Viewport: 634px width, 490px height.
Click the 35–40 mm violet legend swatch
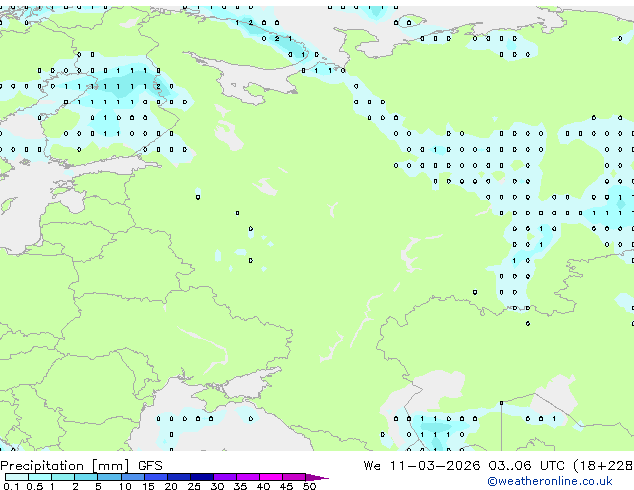coord(248,477)
